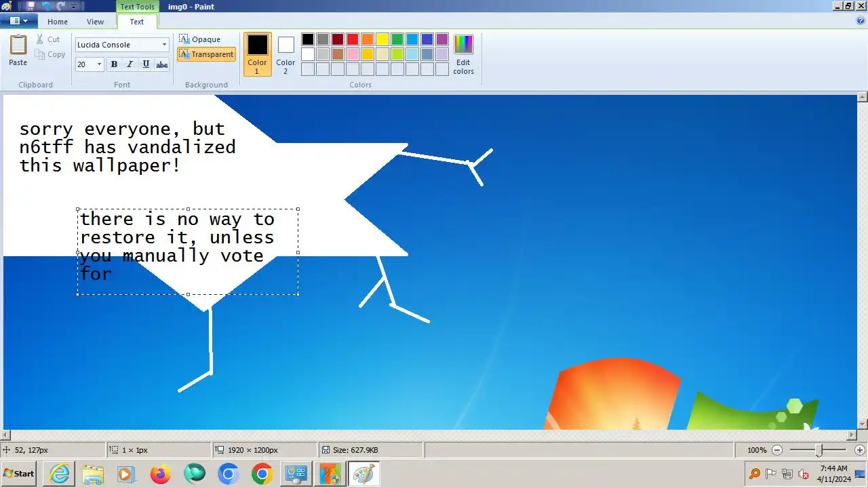Click the zoom out minus button
The image size is (868, 488).
tap(777, 450)
